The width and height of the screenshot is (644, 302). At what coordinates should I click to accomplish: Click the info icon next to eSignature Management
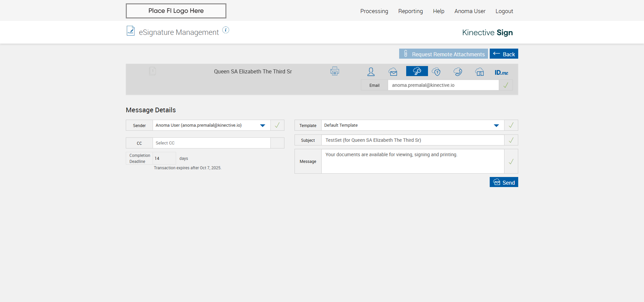(x=226, y=30)
